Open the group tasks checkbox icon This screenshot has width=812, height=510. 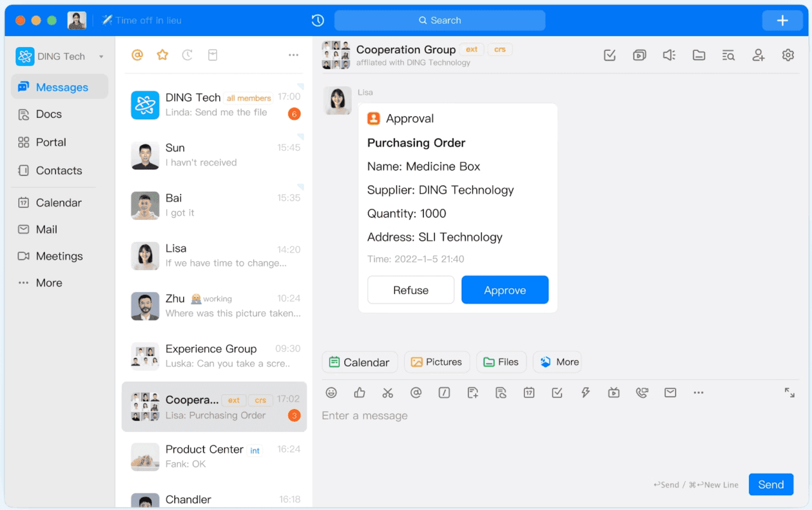[x=610, y=55]
